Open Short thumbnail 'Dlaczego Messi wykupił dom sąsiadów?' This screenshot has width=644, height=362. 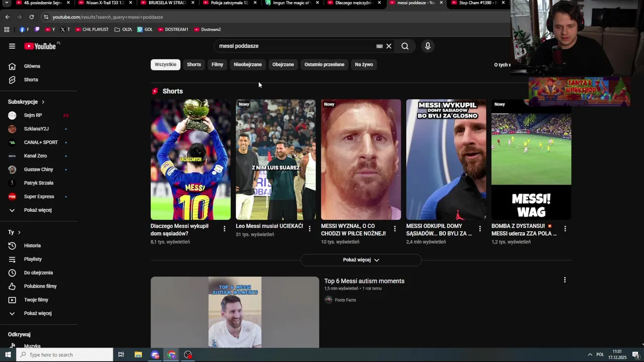point(191,159)
